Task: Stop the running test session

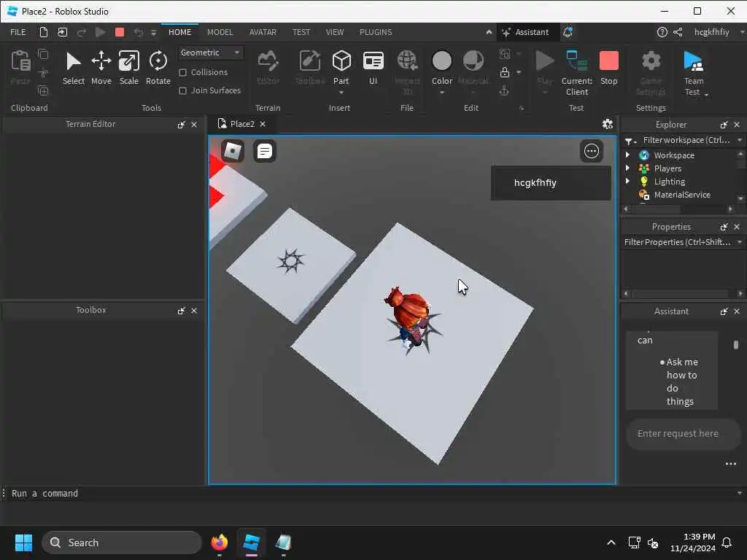Action: [609, 69]
